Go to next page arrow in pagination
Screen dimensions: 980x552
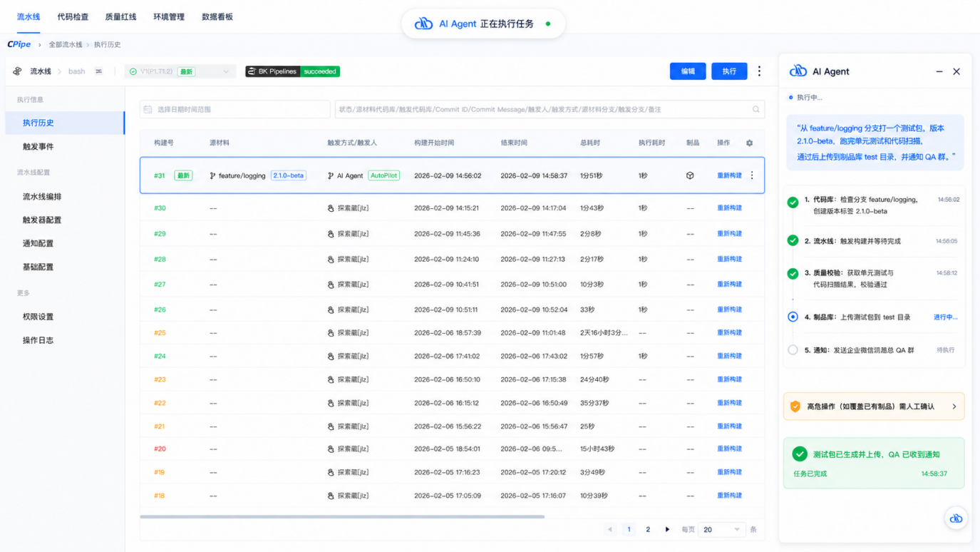tap(667, 529)
